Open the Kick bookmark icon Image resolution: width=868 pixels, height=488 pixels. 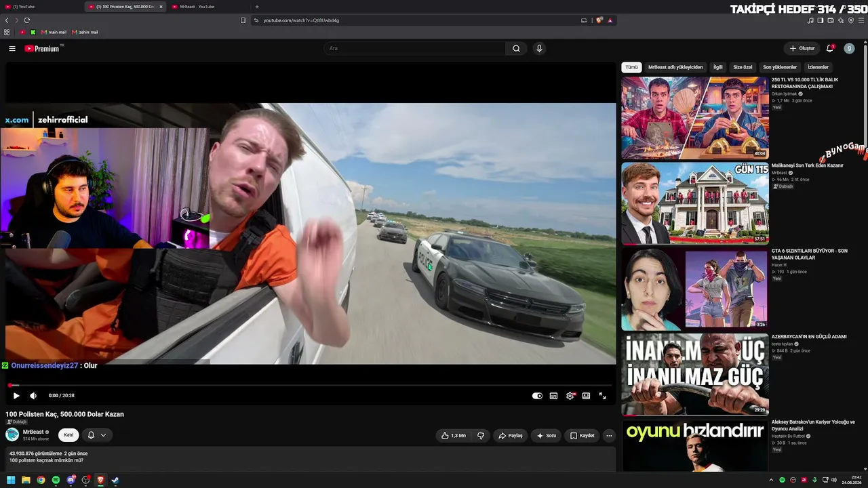33,32
